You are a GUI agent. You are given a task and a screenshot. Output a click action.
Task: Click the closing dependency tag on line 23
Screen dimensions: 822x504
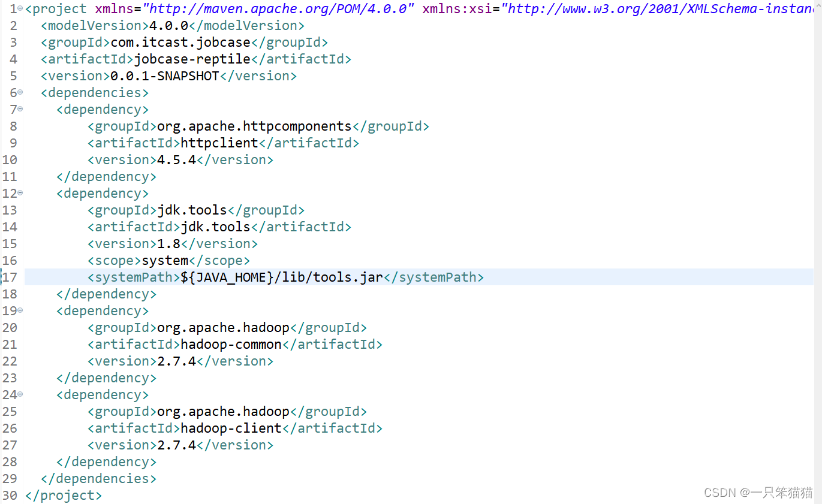coord(106,378)
